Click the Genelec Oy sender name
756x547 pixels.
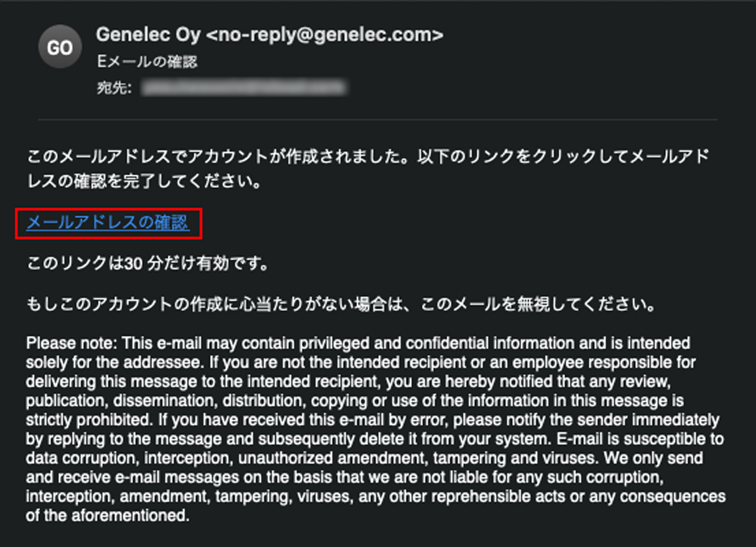(x=148, y=35)
